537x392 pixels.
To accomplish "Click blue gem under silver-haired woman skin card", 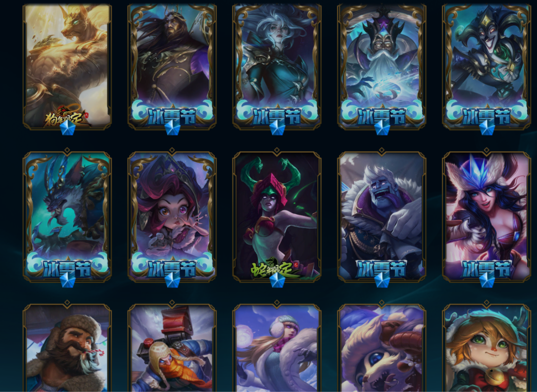I will 277,128.
